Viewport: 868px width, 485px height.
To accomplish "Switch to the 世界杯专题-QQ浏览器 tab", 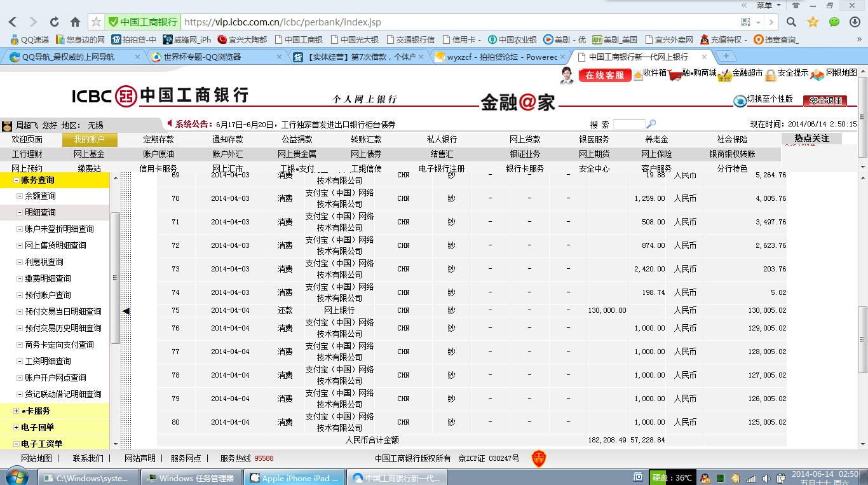I will coord(202,57).
